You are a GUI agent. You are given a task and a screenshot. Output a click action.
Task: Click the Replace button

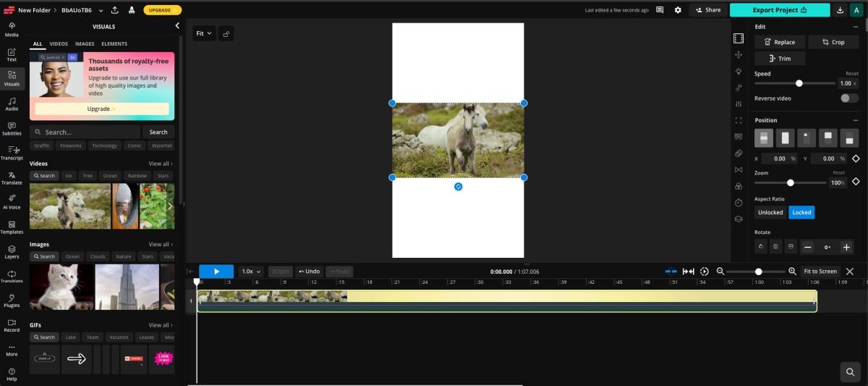pos(779,42)
